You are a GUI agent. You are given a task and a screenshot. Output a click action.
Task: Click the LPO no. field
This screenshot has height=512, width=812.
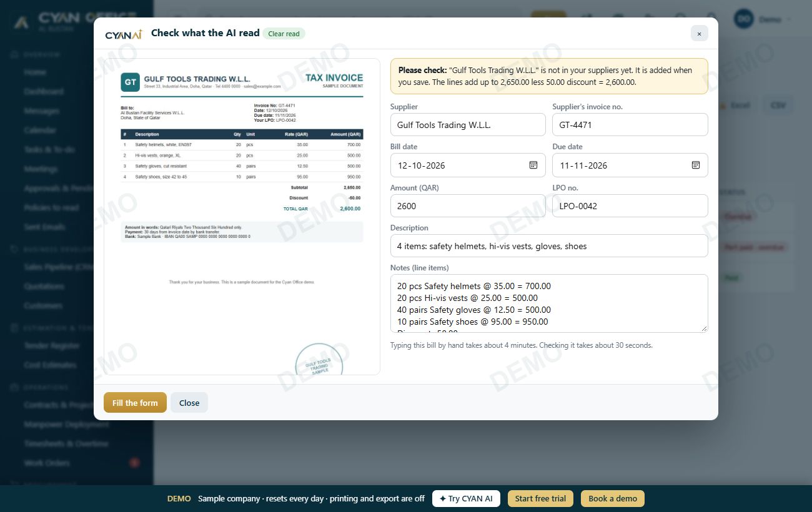[x=630, y=206]
